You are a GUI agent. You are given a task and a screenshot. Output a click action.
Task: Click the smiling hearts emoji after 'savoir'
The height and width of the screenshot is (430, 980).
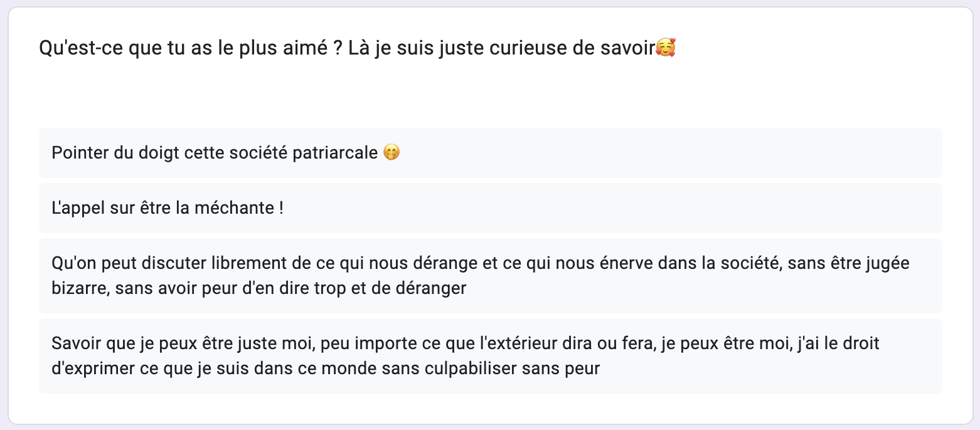pos(666,48)
